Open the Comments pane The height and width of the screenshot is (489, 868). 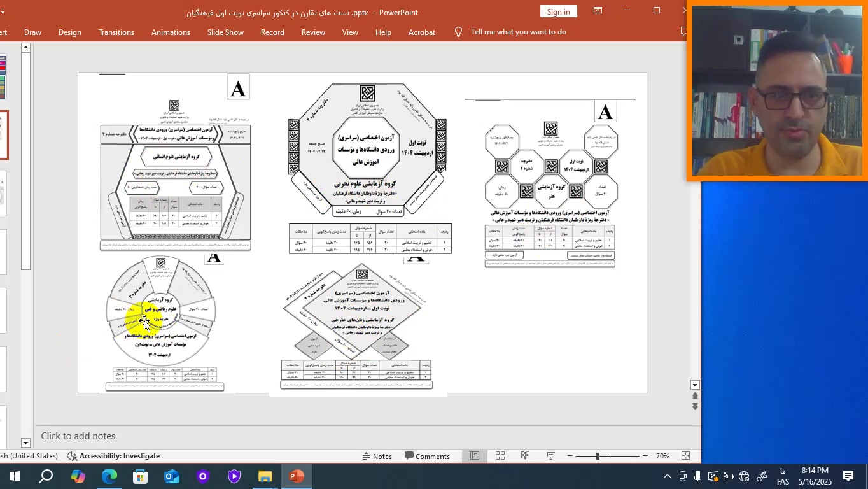point(428,456)
